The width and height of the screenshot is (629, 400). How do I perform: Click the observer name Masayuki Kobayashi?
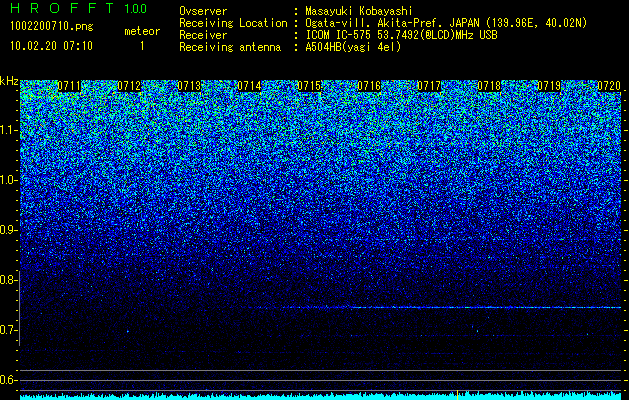pos(359,11)
